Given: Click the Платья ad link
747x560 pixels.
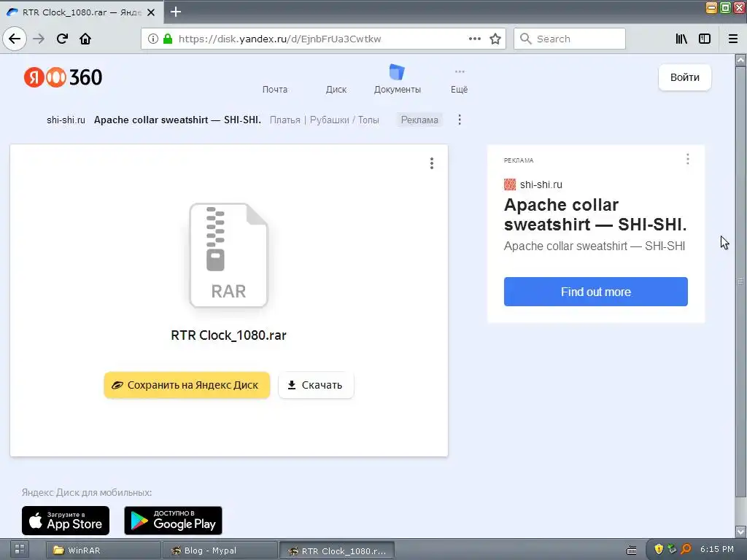Looking at the screenshot, I should point(285,120).
